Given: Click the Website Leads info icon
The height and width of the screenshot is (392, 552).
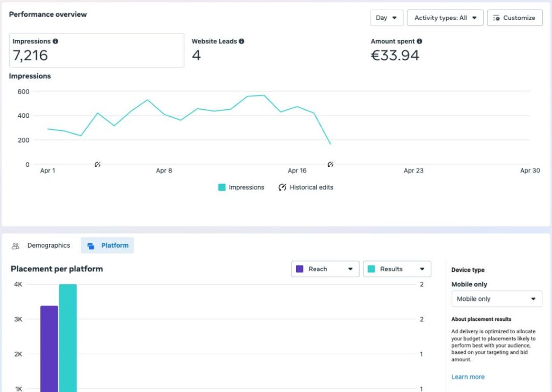Looking at the screenshot, I should point(241,41).
